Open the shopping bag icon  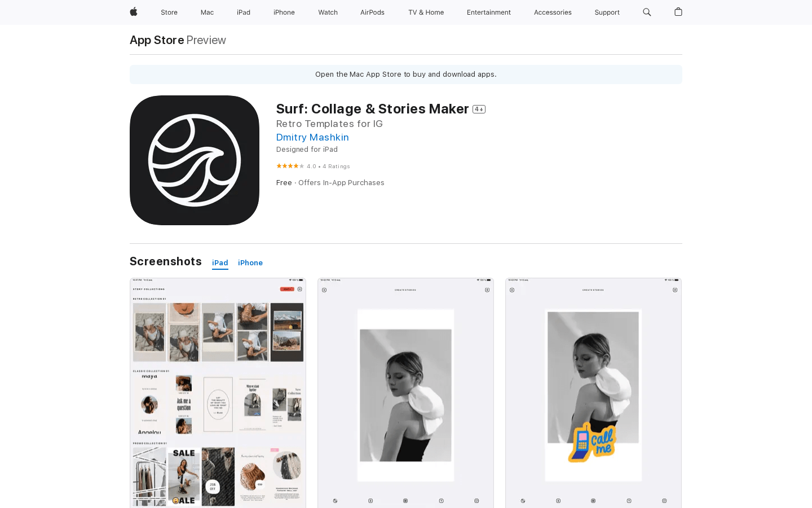pos(678,12)
